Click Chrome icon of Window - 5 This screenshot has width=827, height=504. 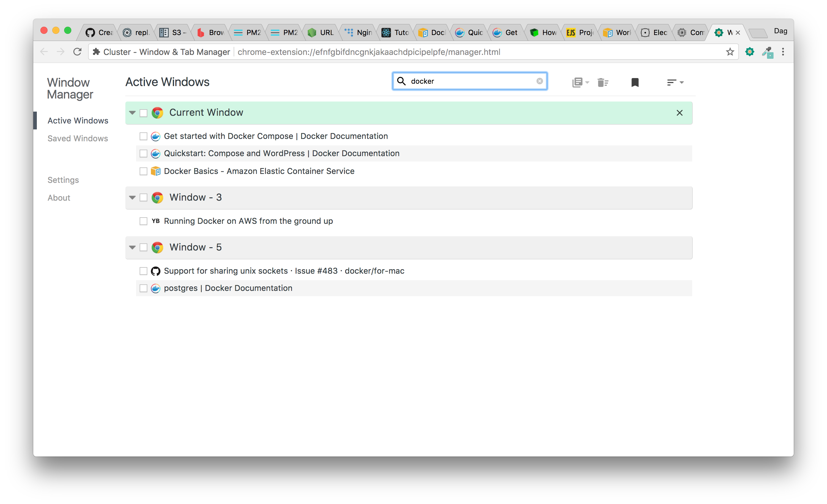[157, 248]
